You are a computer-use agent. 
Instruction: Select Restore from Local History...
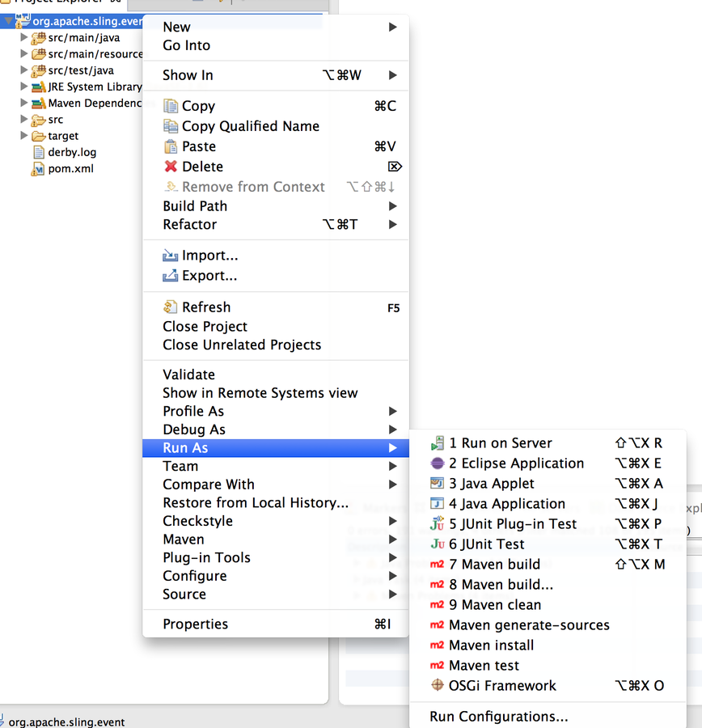[276, 502]
